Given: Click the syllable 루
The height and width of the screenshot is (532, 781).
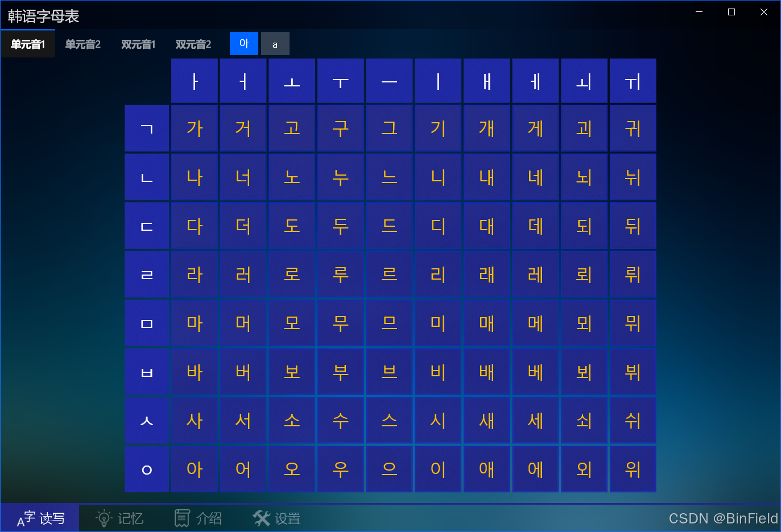Looking at the screenshot, I should click(x=341, y=275).
